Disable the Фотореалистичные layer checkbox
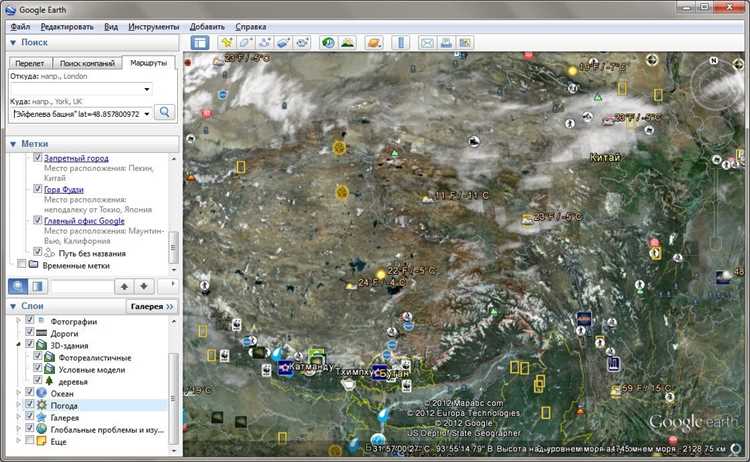This screenshot has height=462, width=750. click(37, 356)
